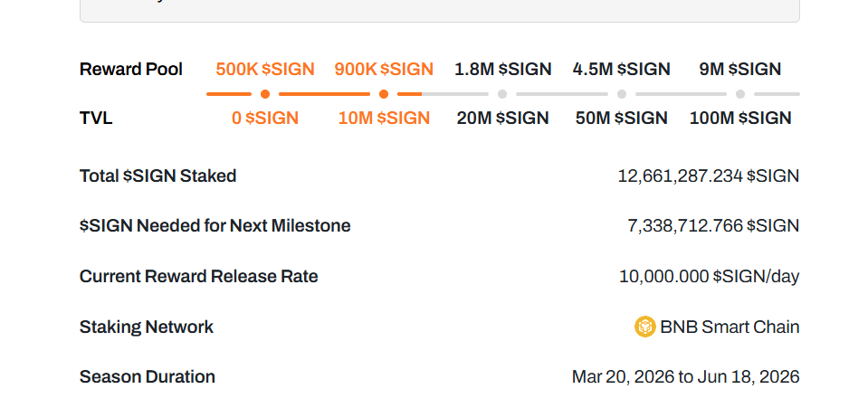Select the 20M $SIGN TVL label
868x408 pixels.
(502, 118)
